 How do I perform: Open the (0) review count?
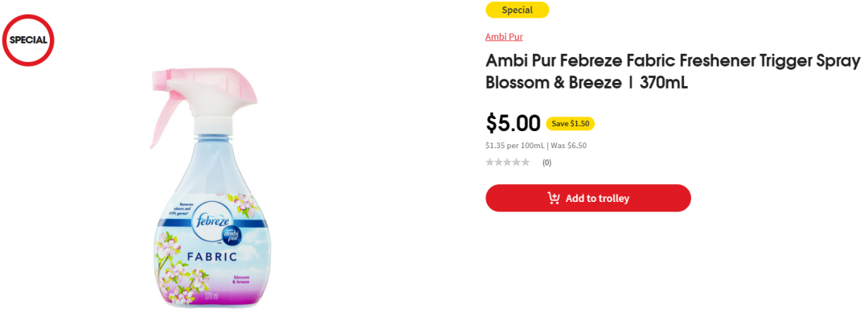547,163
